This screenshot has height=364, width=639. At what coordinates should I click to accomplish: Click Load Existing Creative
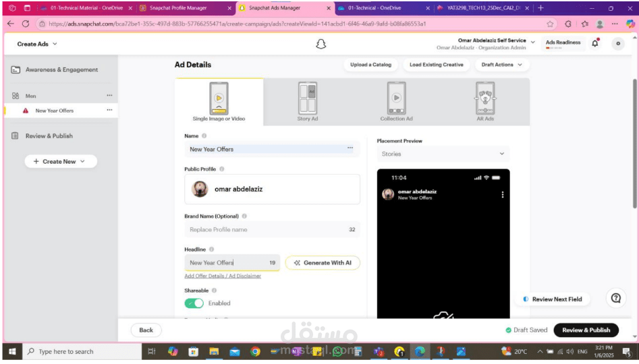(x=436, y=64)
